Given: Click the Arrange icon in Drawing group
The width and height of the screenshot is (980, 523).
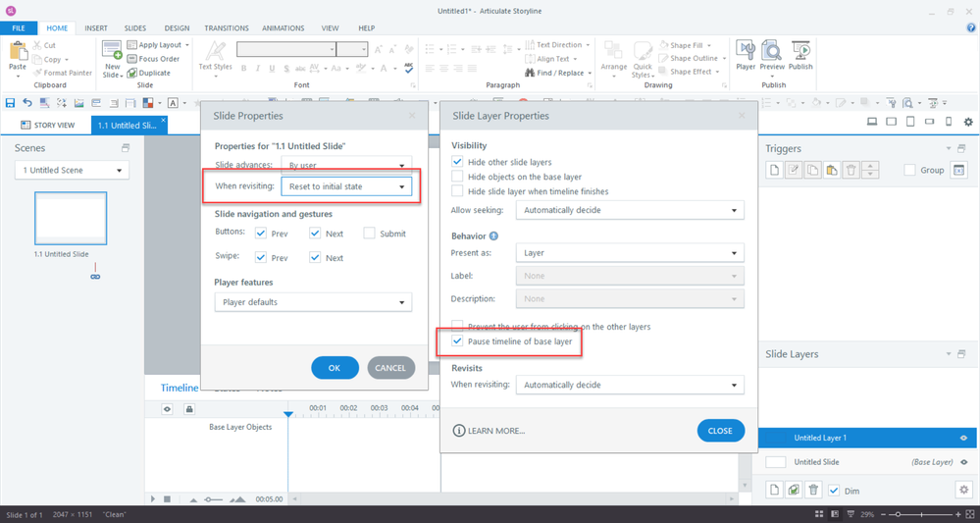Looking at the screenshot, I should point(614,57).
